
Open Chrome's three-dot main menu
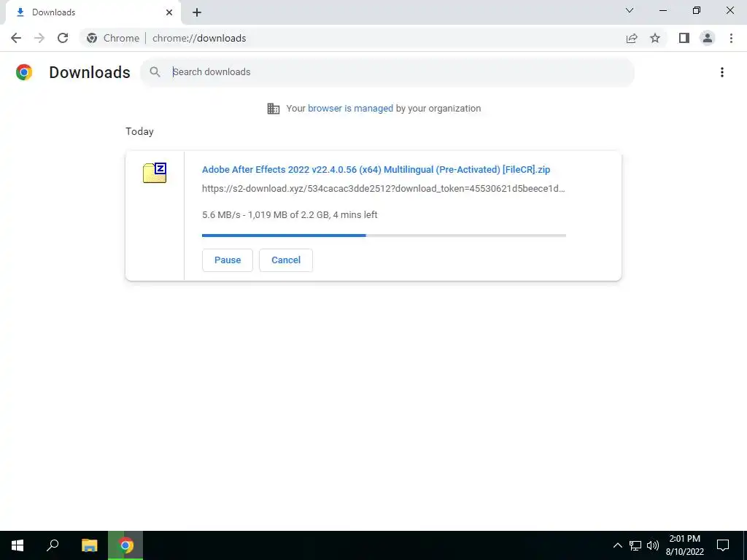[x=731, y=38]
